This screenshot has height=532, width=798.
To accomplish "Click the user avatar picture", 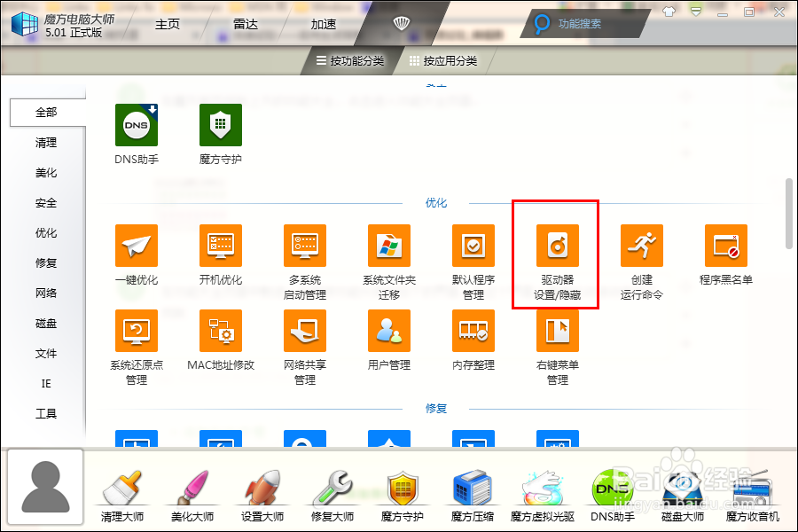I will tap(45, 487).
